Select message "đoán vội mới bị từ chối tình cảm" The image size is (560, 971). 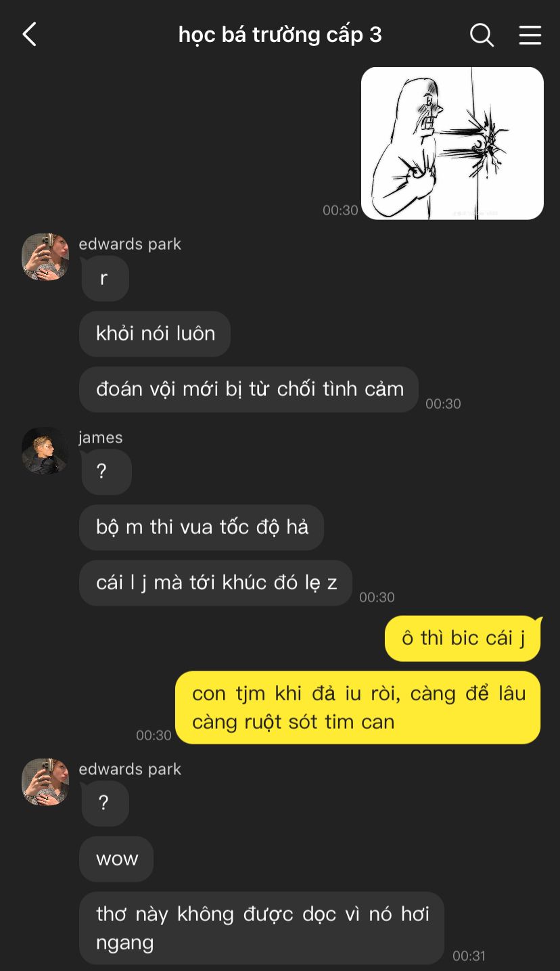(x=249, y=389)
